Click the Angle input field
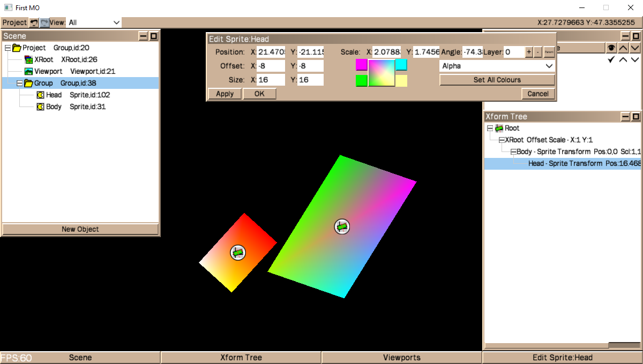Image resolution: width=643 pixels, height=364 pixels. coord(472,52)
